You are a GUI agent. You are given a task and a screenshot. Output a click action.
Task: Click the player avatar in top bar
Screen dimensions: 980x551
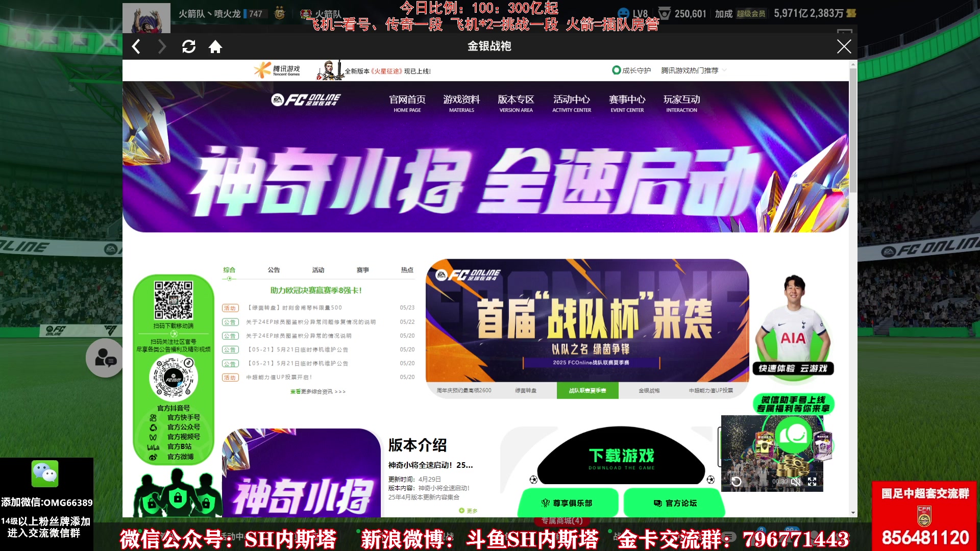coord(146,18)
